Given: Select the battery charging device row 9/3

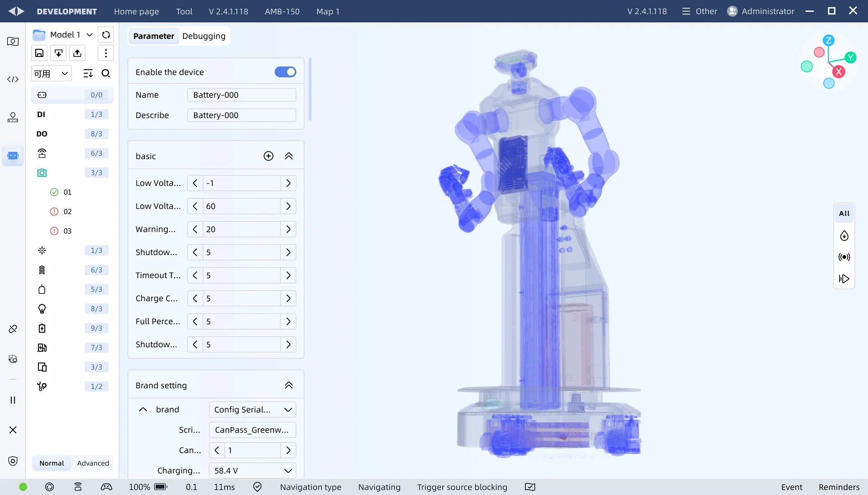Looking at the screenshot, I should point(72,328).
